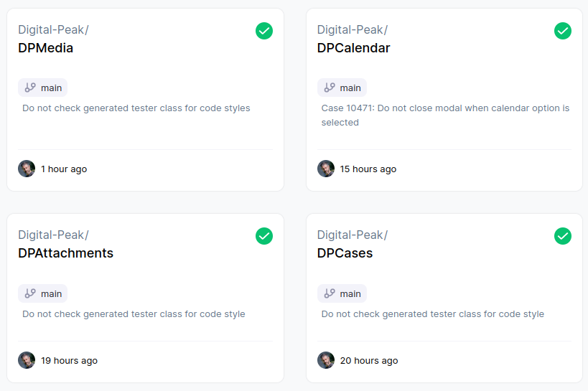Image resolution: width=588 pixels, height=391 pixels.
Task: Click Digital-Peak/ owner above DPAttachments
Action: point(53,235)
